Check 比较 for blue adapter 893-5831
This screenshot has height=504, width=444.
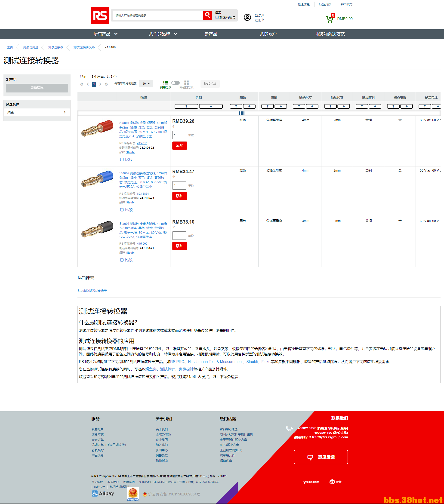pyautogui.click(x=122, y=210)
